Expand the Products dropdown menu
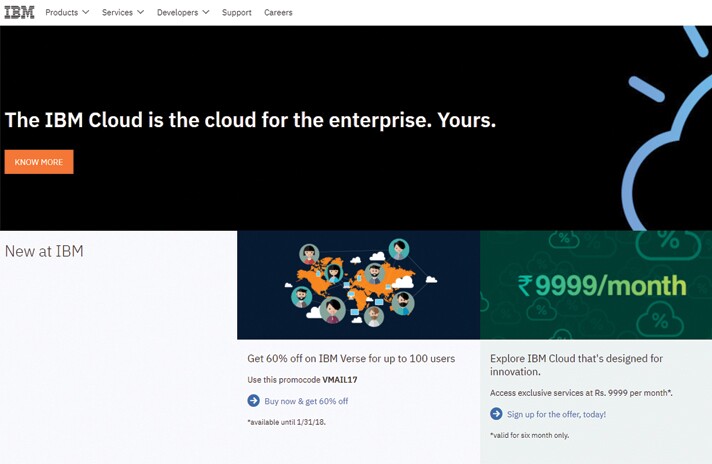 67,13
